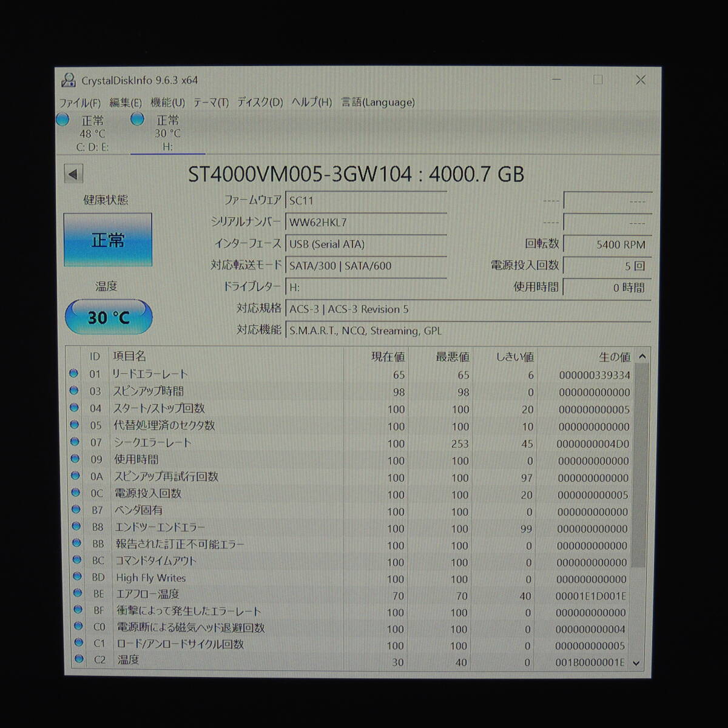Click the status dot for 報告された訂正不可能エラー row
Viewport: 728px width, 728px height.
77,543
